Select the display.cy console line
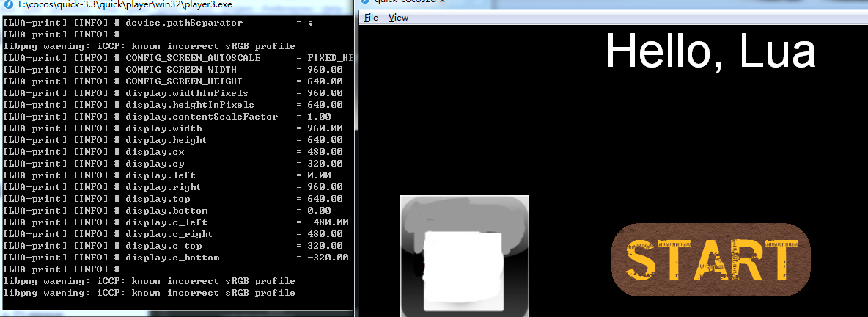868x317 pixels. tap(173, 164)
